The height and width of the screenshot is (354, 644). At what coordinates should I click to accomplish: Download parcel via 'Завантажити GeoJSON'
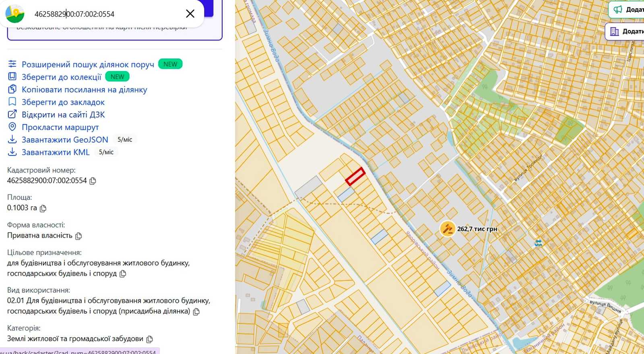pos(65,140)
